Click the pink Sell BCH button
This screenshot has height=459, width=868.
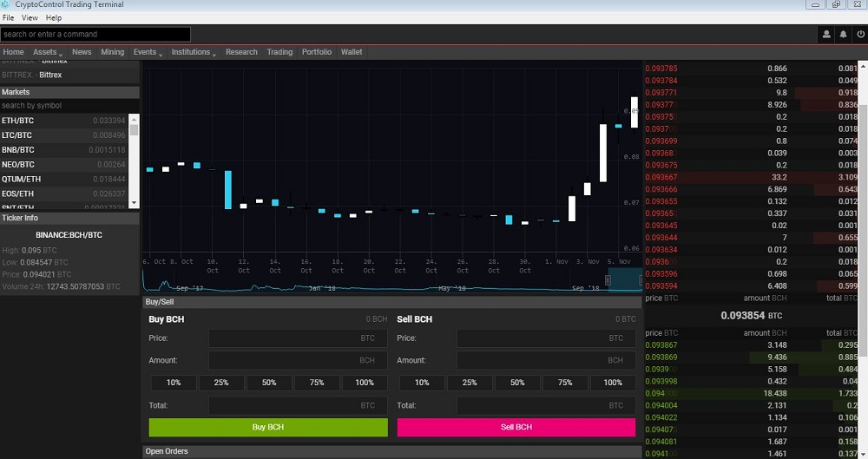point(516,428)
